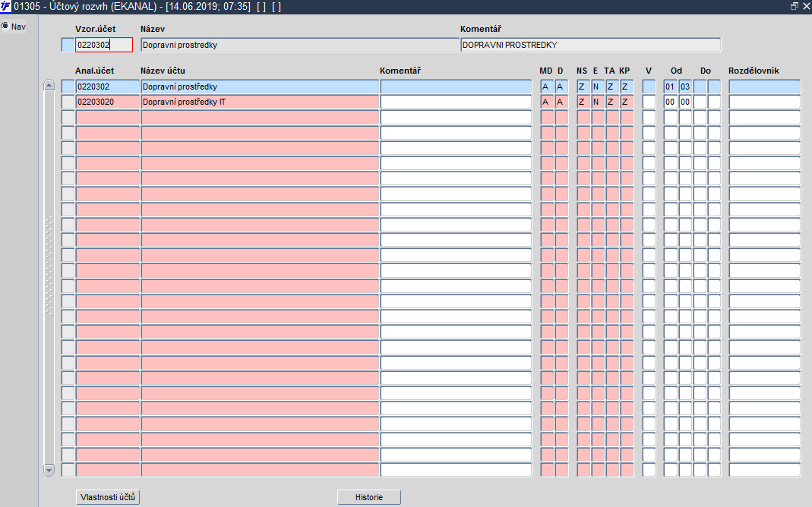Click the Název field 'Dopravni prostredky'
The width and height of the screenshot is (812, 507).
click(300, 45)
